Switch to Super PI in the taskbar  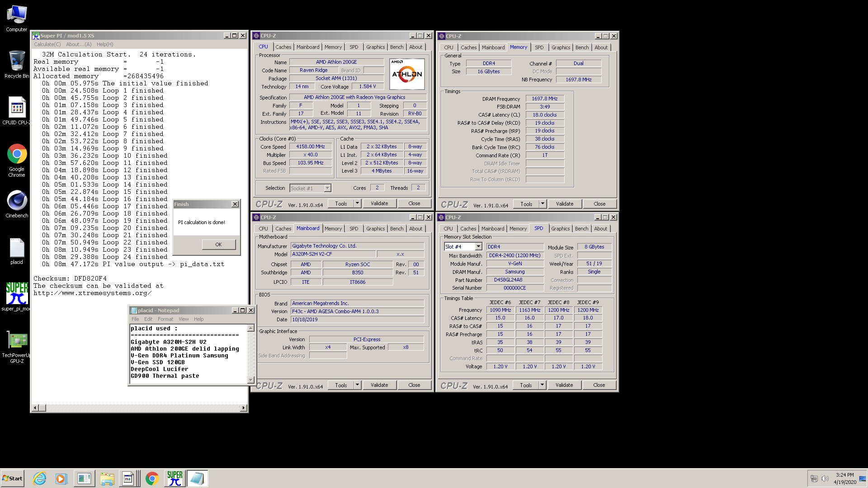(x=175, y=479)
